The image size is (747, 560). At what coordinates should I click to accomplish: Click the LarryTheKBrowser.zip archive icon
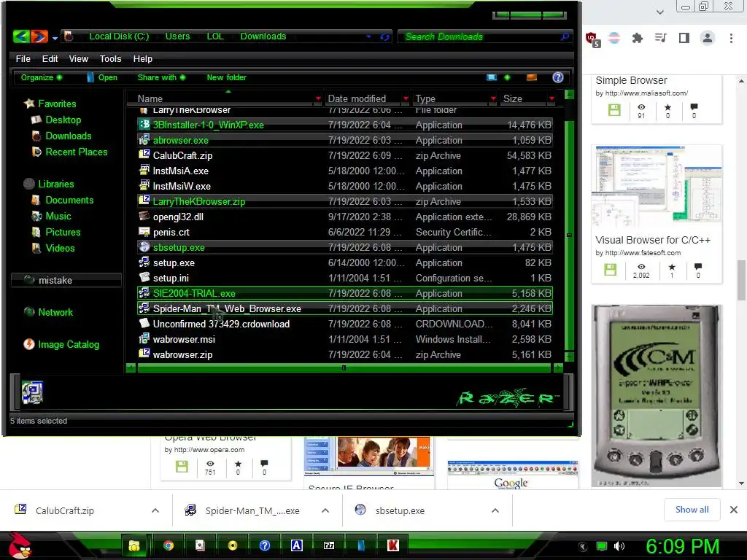click(x=144, y=201)
